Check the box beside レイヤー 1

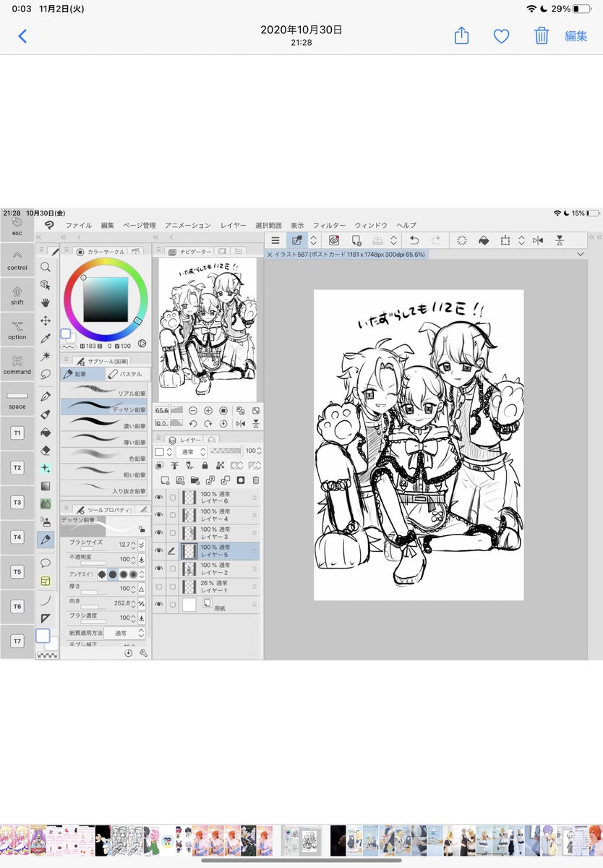click(x=172, y=587)
